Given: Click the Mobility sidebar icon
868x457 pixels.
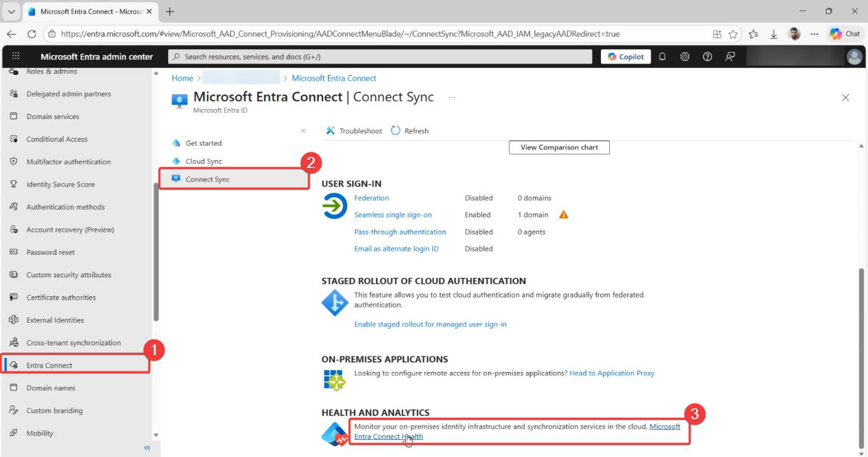Looking at the screenshot, I should click(x=14, y=433).
